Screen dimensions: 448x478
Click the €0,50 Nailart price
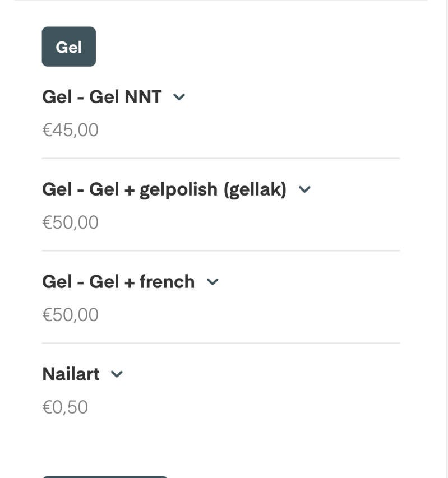tap(65, 407)
